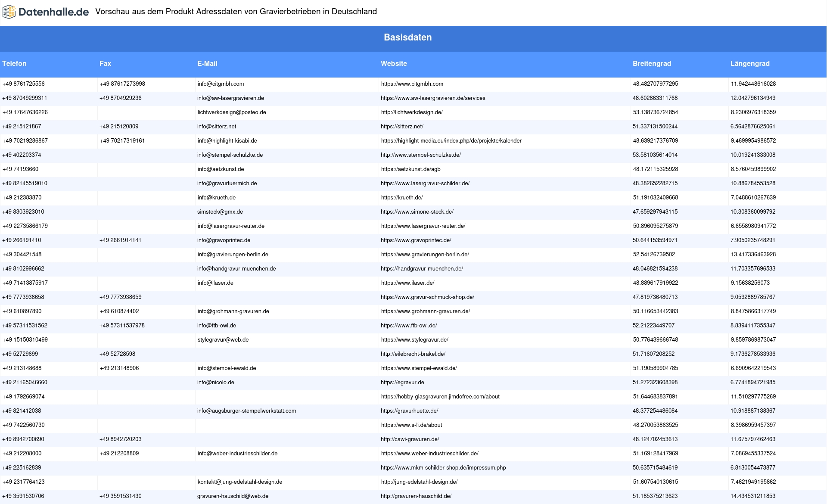Open the mkm-schilder-shop.de impressum link
The height and width of the screenshot is (504, 827).
pos(443,468)
